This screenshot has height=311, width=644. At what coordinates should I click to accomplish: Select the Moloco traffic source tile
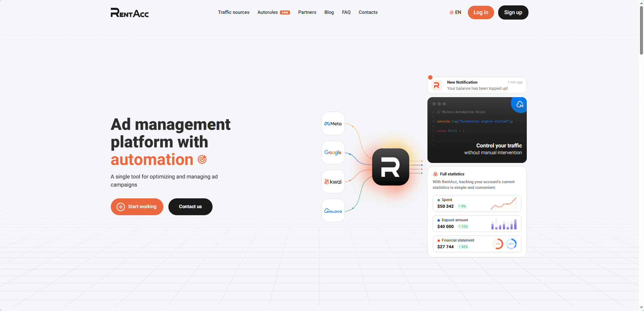coord(333,210)
